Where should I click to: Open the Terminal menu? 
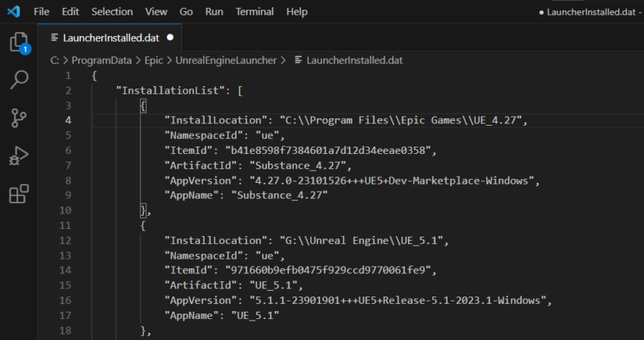pyautogui.click(x=254, y=11)
